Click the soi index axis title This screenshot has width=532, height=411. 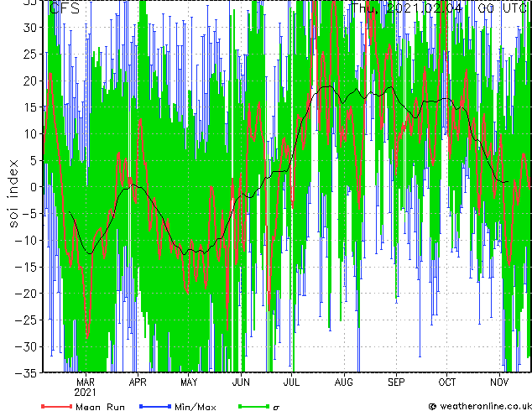click(x=13, y=193)
